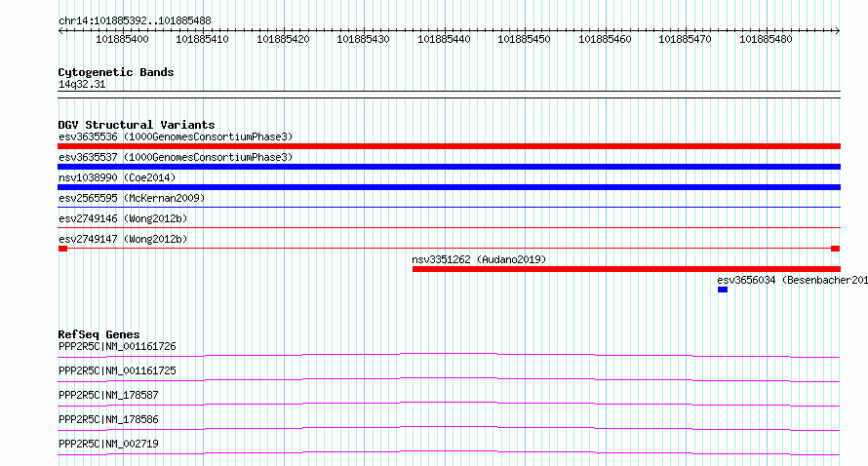Click the left red end block of esv2749147
868x466 pixels.
62,249
